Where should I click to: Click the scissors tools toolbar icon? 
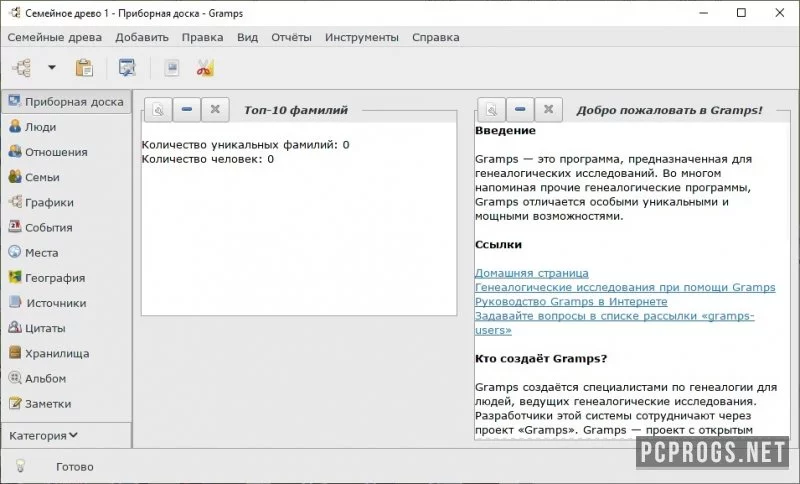205,67
